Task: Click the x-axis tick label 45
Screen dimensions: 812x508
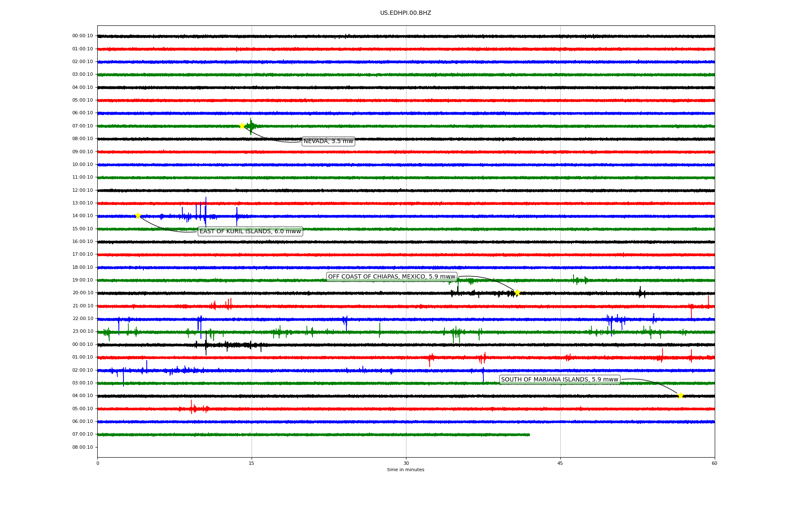Action: coord(560,463)
